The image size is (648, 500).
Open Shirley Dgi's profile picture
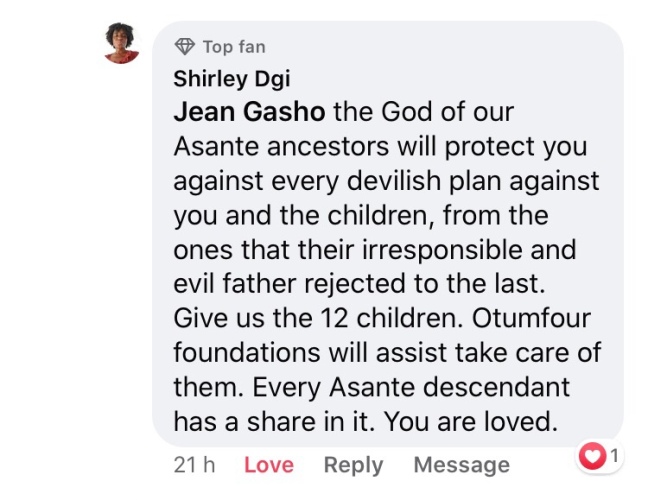pyautogui.click(x=121, y=43)
